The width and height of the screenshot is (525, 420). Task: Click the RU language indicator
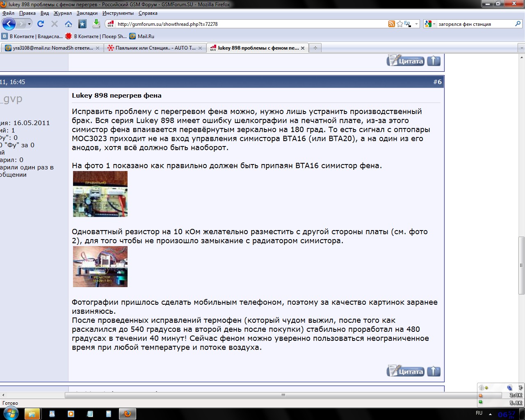click(x=479, y=413)
